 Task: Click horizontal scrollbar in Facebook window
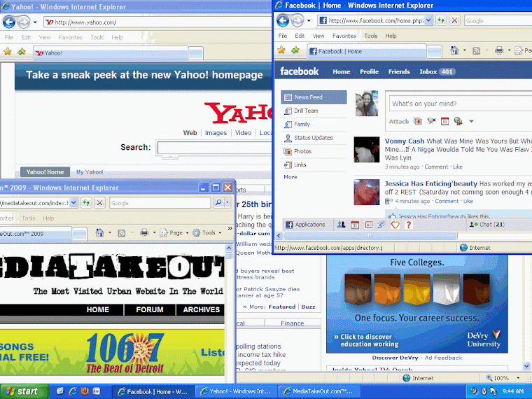[x=370, y=235]
